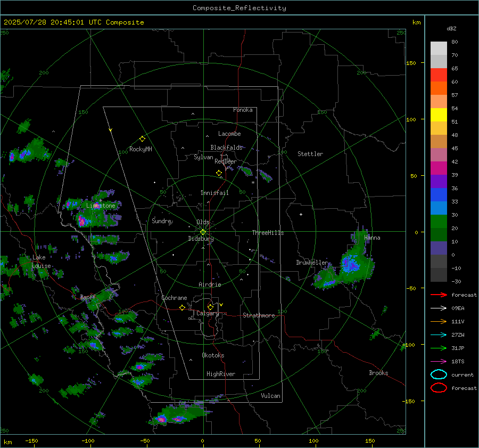Click the Banff city label
This screenshot has height=448, width=479.
click(88, 297)
